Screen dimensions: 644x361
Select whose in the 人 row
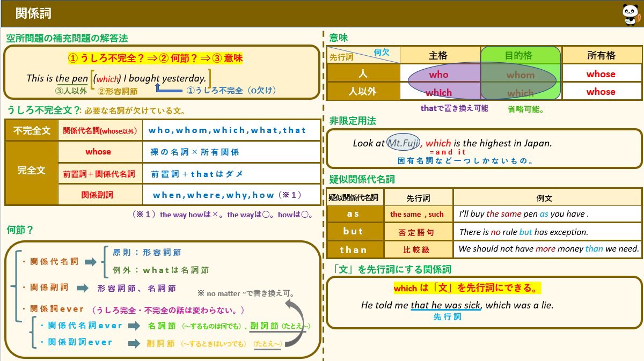click(601, 74)
